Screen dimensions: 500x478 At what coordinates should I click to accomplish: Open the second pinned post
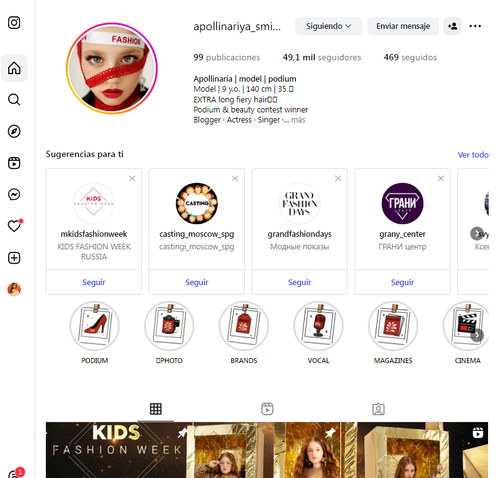pyautogui.click(x=267, y=450)
